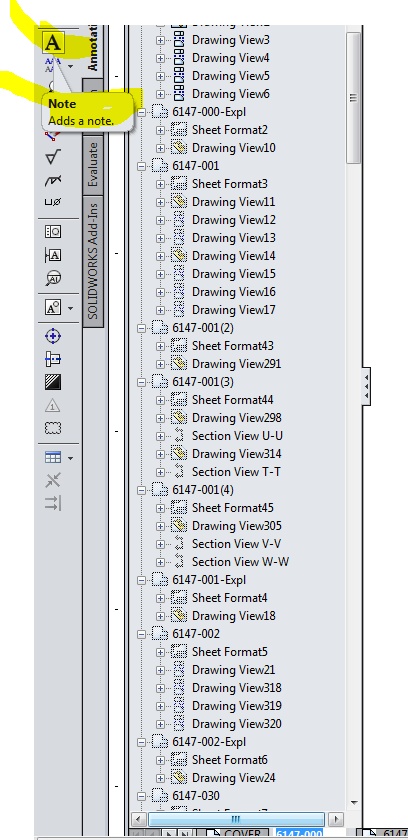Select Sheet Format5 item

click(x=230, y=652)
